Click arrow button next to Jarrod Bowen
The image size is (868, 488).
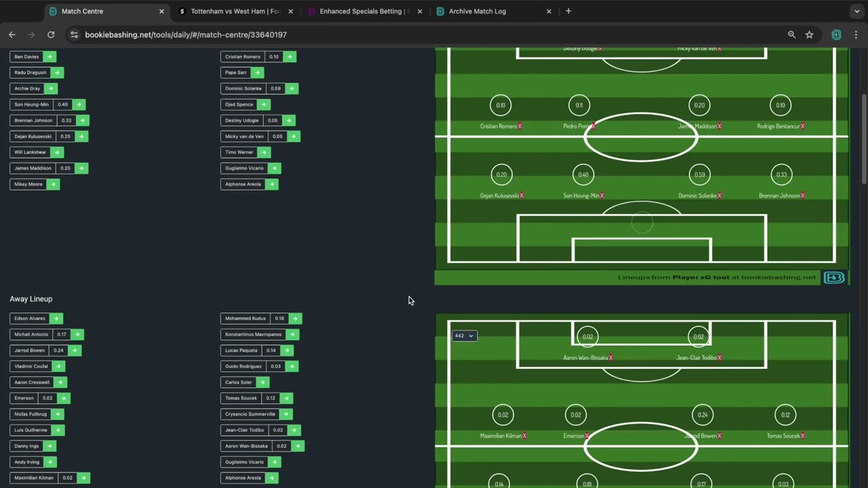pyautogui.click(x=74, y=350)
